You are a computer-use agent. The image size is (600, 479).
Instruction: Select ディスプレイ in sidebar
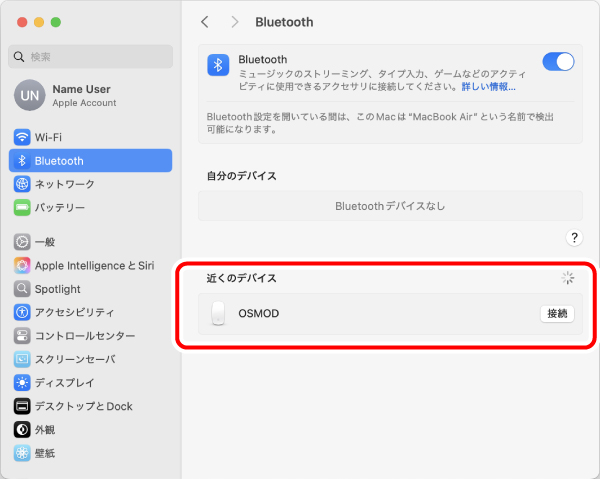[x=65, y=382]
